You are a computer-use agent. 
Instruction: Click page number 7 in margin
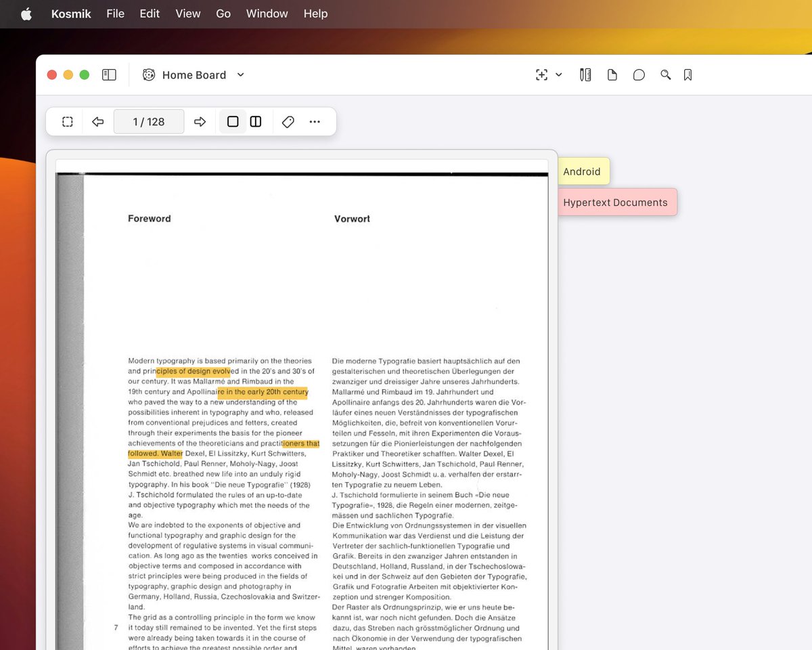[x=116, y=628]
